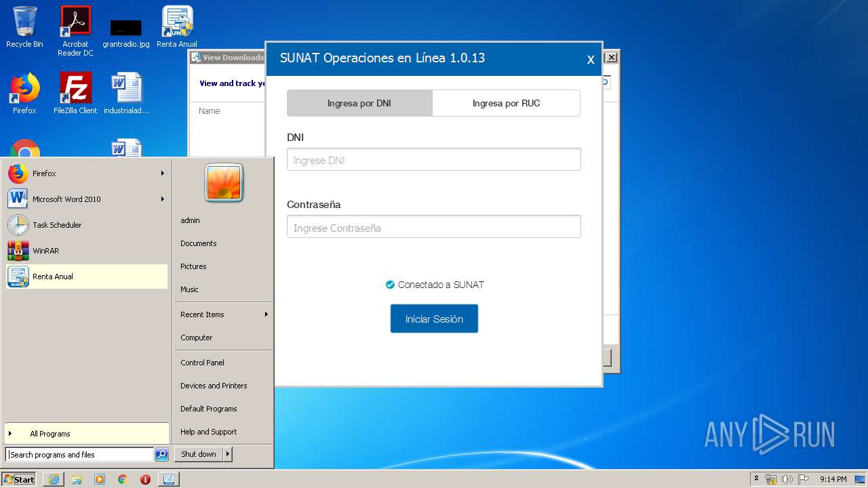The height and width of the screenshot is (488, 868).
Task: Click the 9:14 PM taskbar clock
Action: point(833,479)
